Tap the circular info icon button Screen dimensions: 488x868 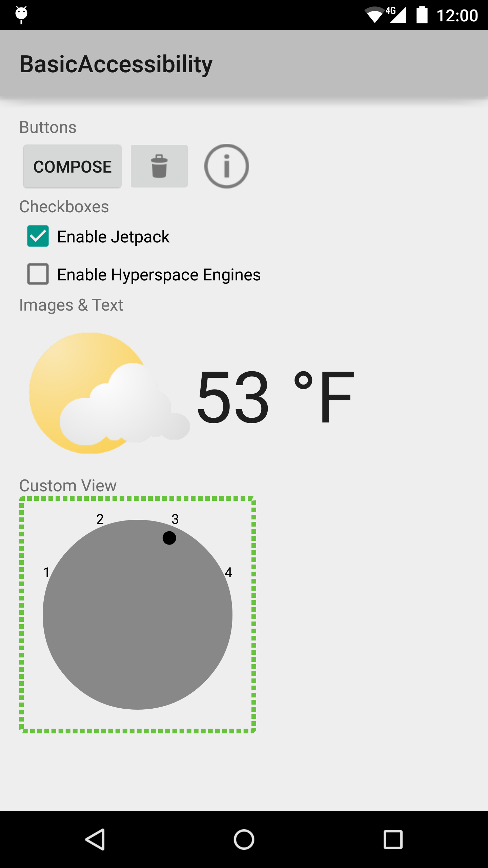[227, 166]
